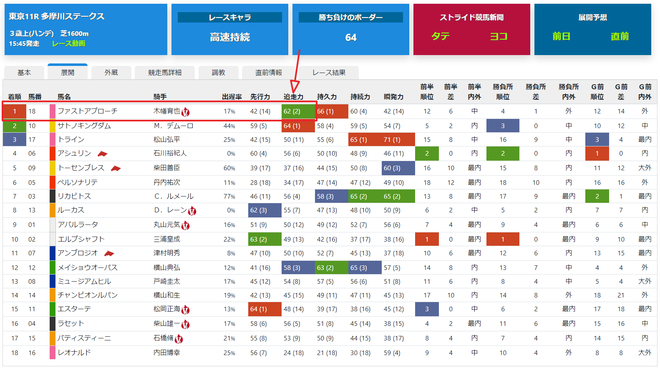Screen dimensions: 660x368
Task: Click jockey name 戸崎圭太
Action: 167,281
